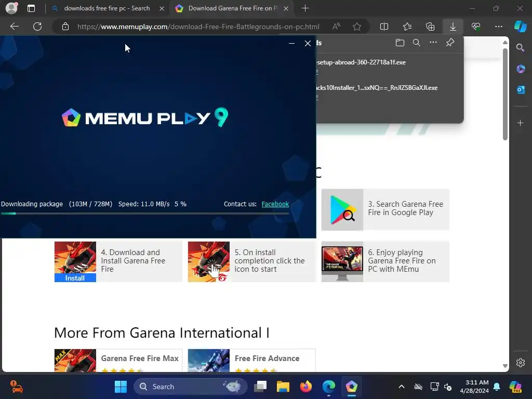Open Edge Settings and more menu
Viewport: 532px width, 399px height.
click(x=498, y=26)
